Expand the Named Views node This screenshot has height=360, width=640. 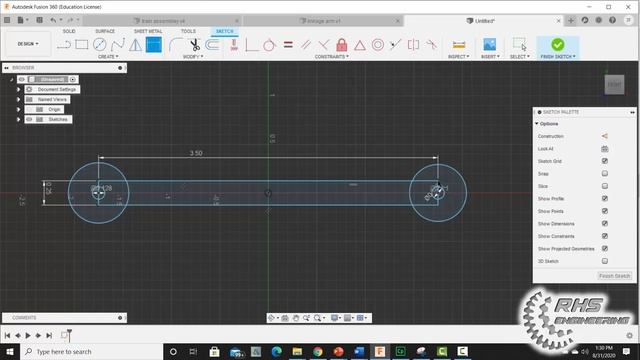[18, 99]
